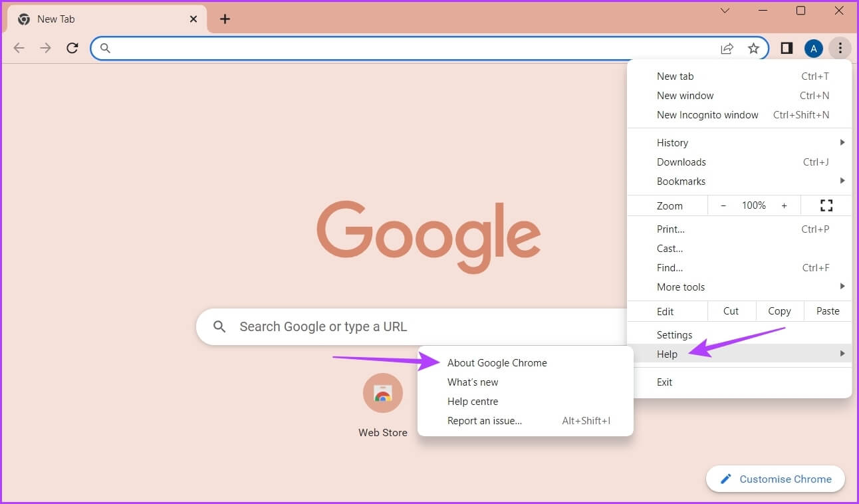Image resolution: width=859 pixels, height=504 pixels.
Task: Choose New Incognito window
Action: [707, 114]
